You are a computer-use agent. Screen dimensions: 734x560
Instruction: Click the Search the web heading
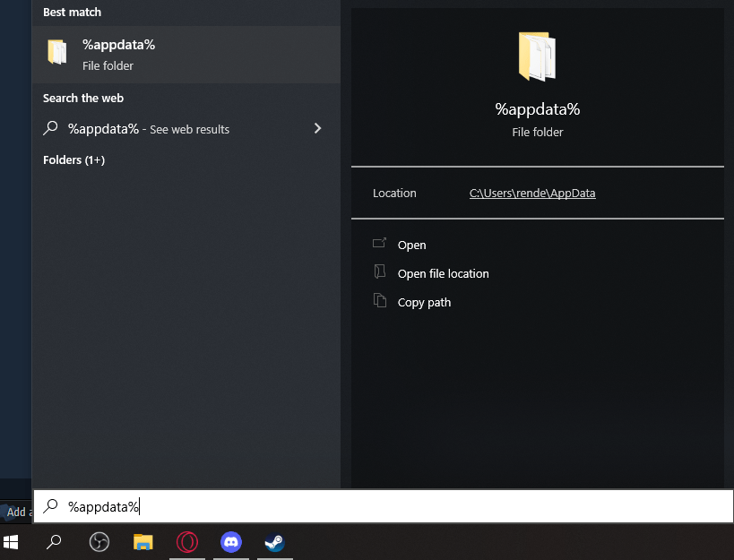(83, 99)
